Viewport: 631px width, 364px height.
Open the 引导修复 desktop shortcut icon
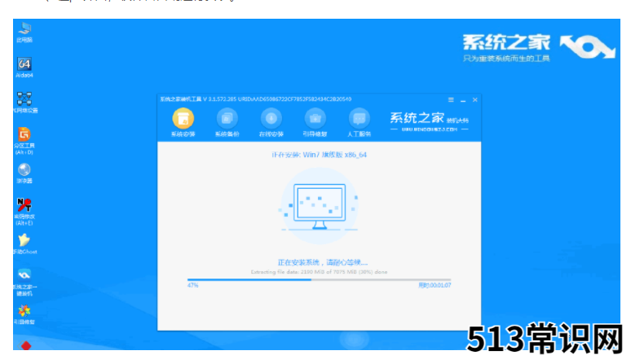pyautogui.click(x=24, y=314)
